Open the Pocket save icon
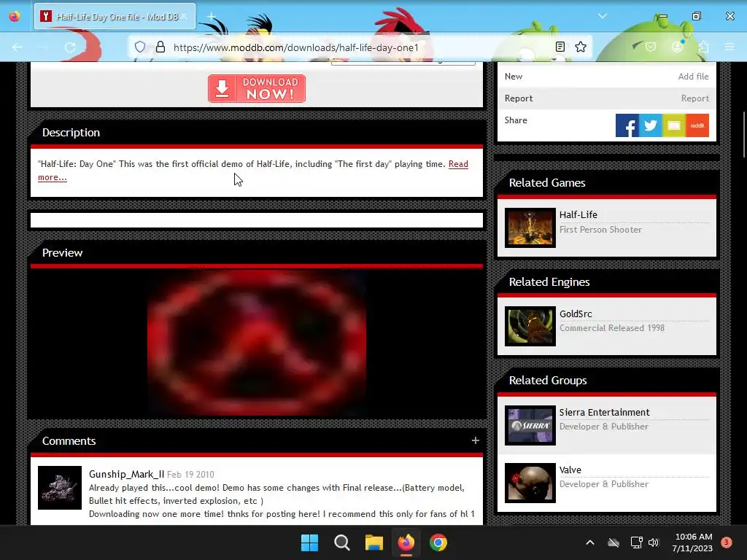Viewport: 747px width, 560px height. 651,47
